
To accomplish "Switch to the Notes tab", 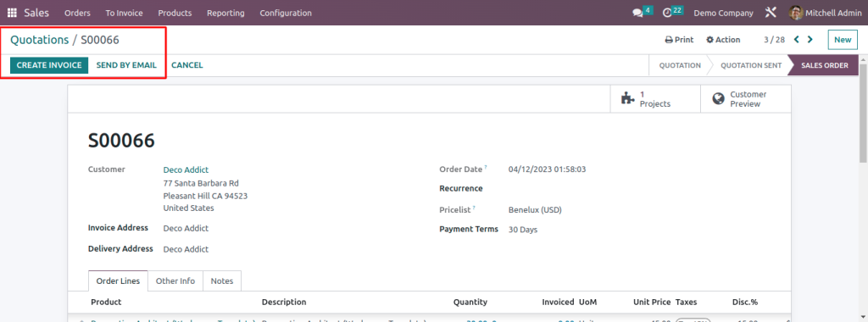I will tap(222, 281).
